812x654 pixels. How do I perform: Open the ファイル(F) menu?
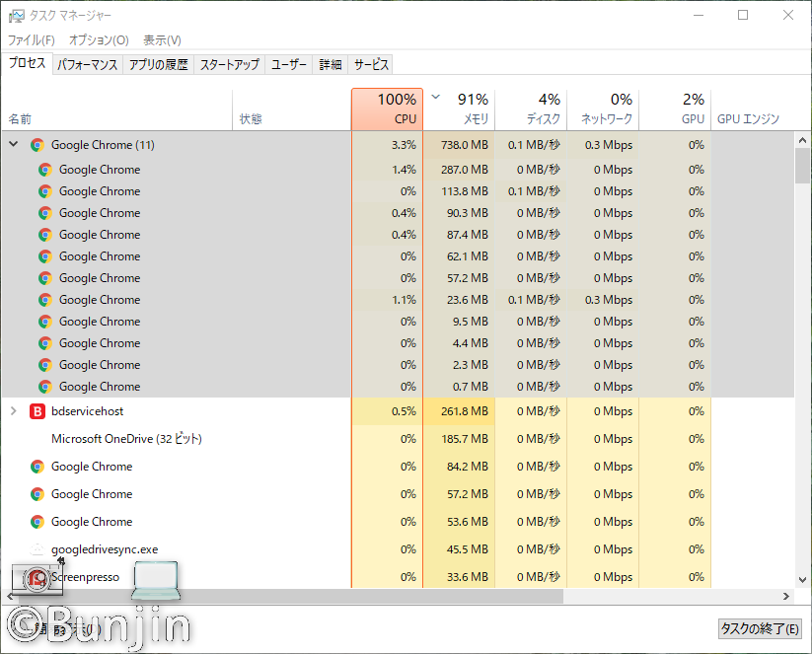point(31,39)
